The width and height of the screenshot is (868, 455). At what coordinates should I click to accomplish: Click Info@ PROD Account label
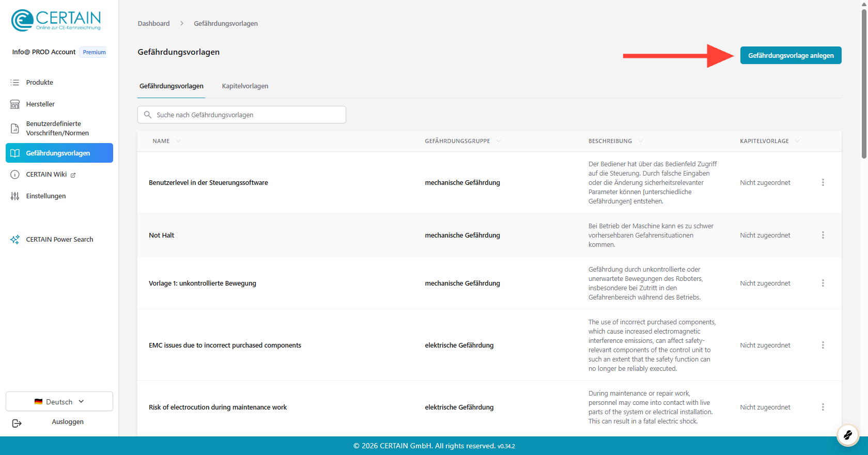click(x=44, y=52)
